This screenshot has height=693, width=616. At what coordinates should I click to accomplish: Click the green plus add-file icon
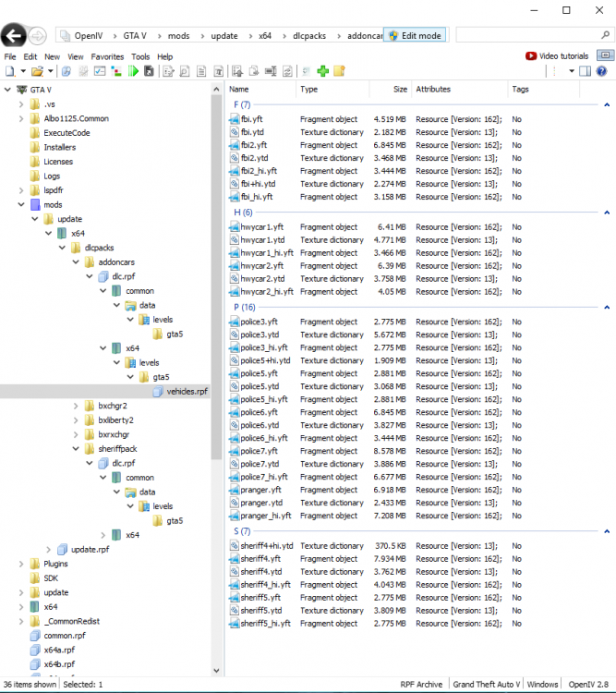(323, 71)
